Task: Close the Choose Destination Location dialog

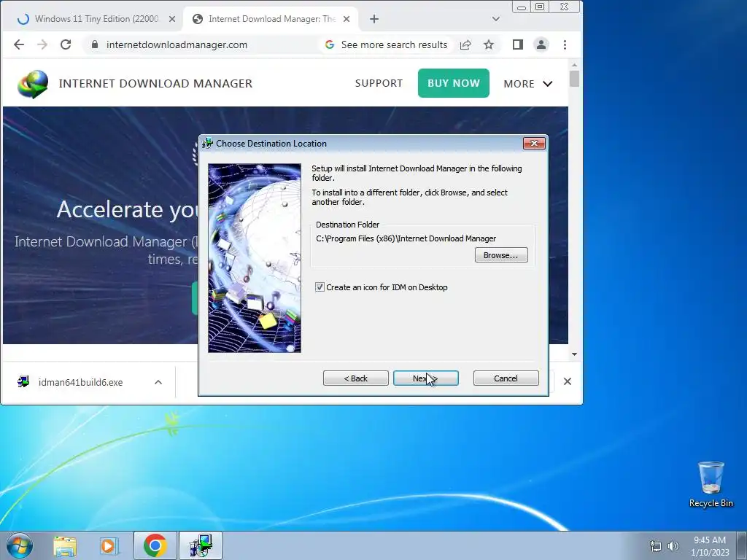Action: pyautogui.click(x=533, y=144)
